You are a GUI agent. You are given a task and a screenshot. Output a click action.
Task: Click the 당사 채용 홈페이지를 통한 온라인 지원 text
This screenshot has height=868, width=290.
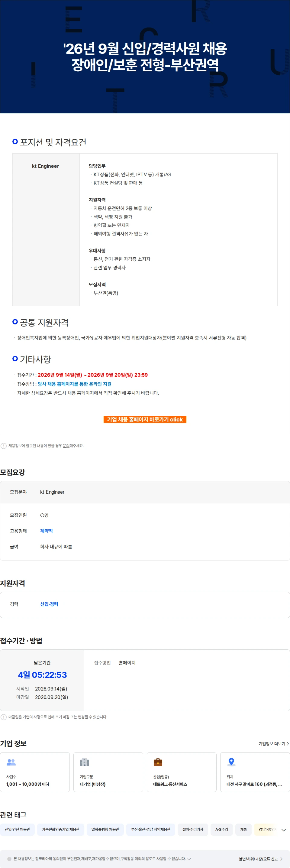click(74, 384)
